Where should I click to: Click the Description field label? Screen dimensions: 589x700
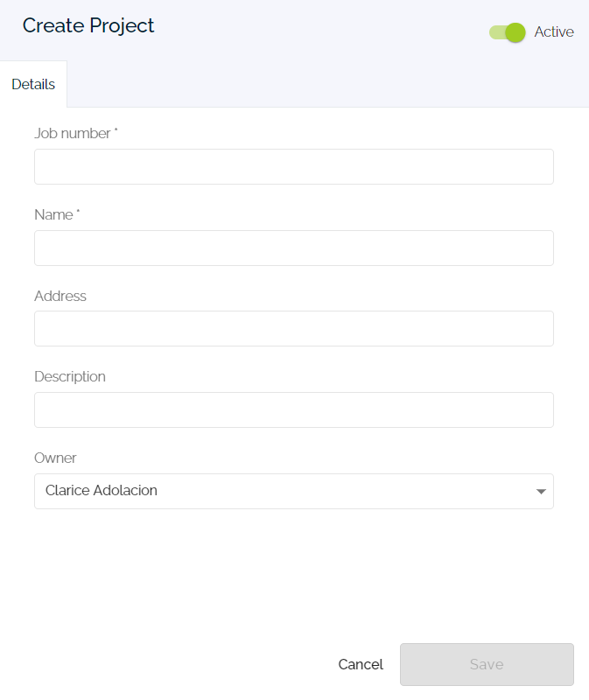70,376
